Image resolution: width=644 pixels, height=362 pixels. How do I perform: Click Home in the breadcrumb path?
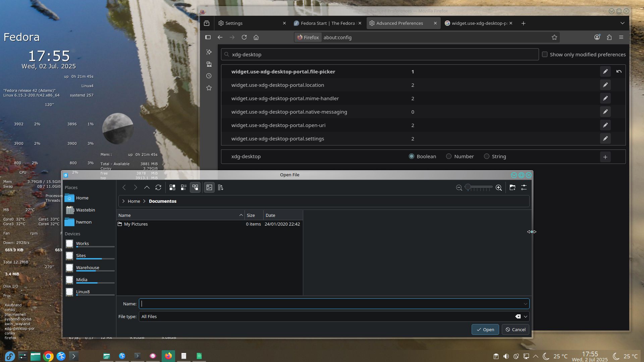pyautogui.click(x=134, y=201)
